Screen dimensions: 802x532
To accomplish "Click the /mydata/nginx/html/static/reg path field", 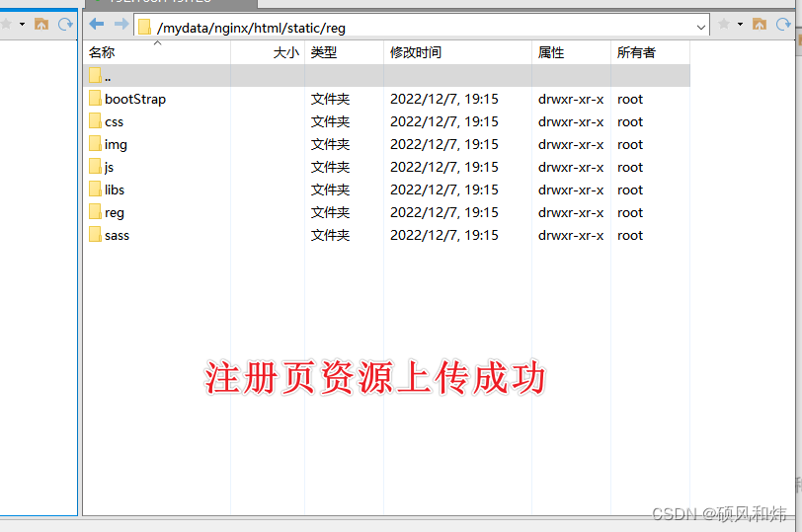I will coord(422,27).
